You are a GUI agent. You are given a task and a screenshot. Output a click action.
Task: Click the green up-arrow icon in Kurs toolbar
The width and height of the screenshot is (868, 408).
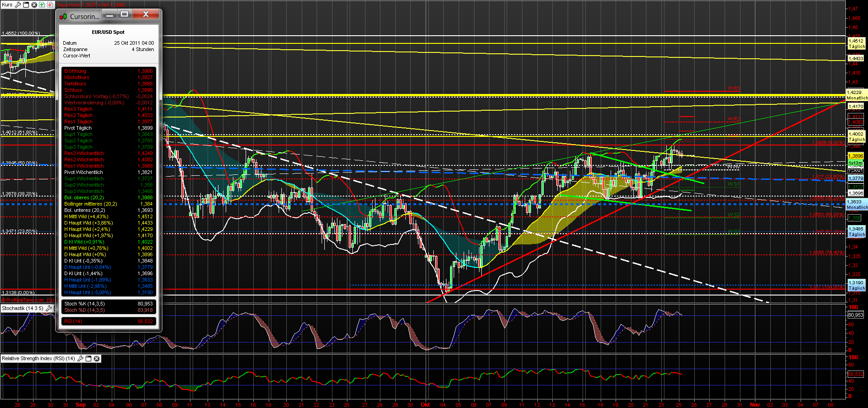(42, 5)
